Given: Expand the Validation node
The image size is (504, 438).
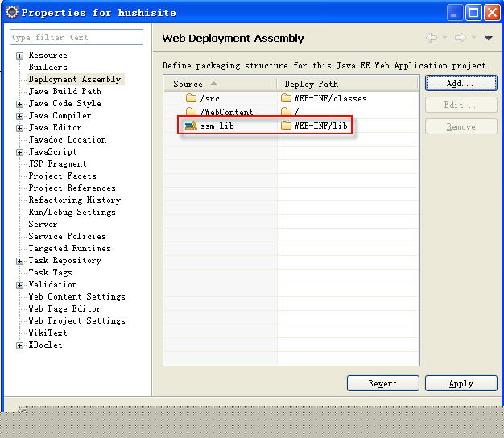Looking at the screenshot, I should [19, 285].
